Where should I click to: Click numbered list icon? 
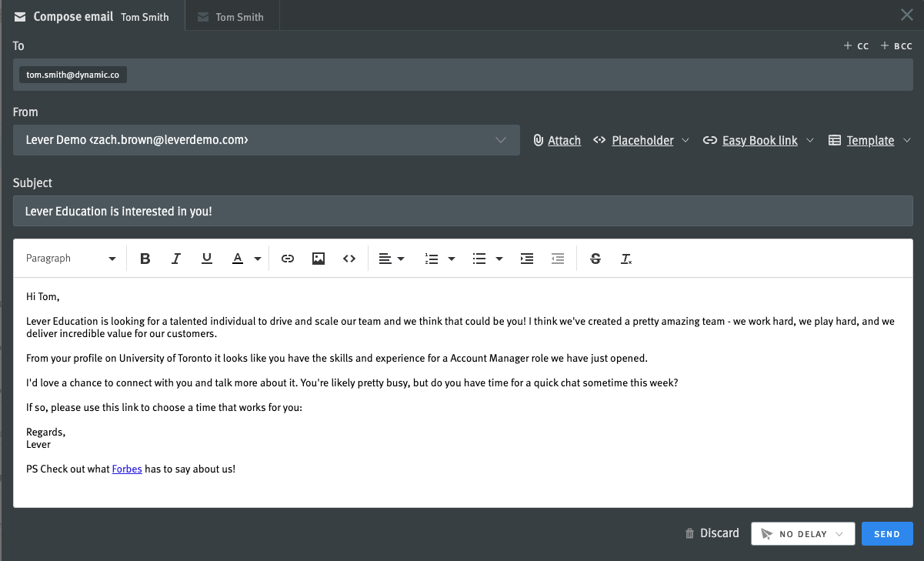coord(432,259)
